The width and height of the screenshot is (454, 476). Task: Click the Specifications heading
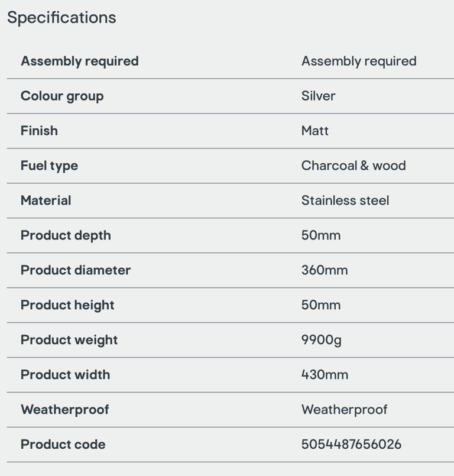tap(61, 18)
